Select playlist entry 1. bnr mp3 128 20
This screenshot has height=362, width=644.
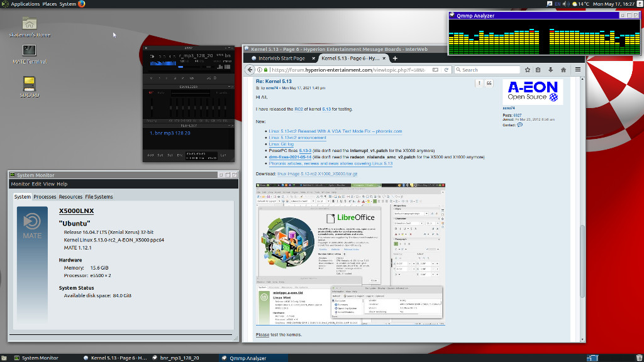click(x=170, y=133)
